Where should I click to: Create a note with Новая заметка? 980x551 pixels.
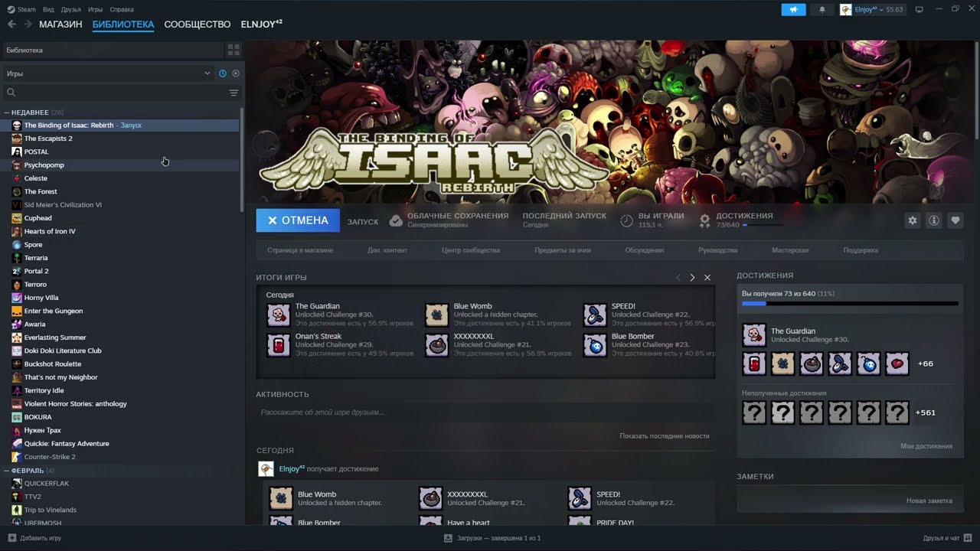929,500
